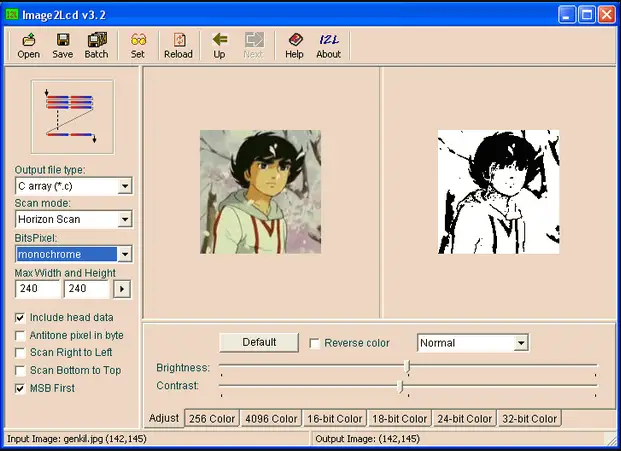The width and height of the screenshot is (621, 451).
Task: Click the monochrome output image preview
Action: tap(499, 192)
